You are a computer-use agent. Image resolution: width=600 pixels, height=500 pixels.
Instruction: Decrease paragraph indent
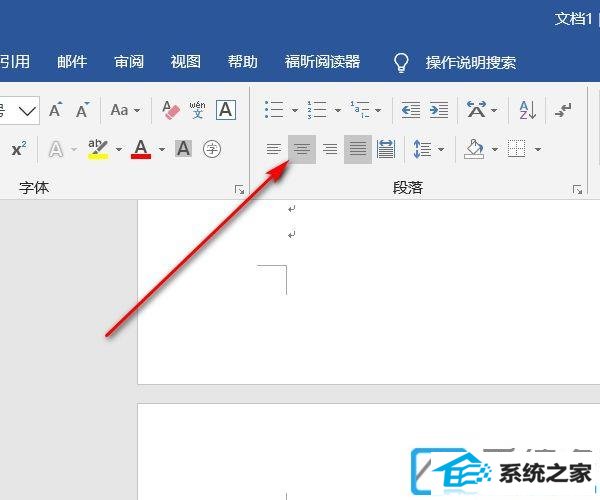point(411,110)
